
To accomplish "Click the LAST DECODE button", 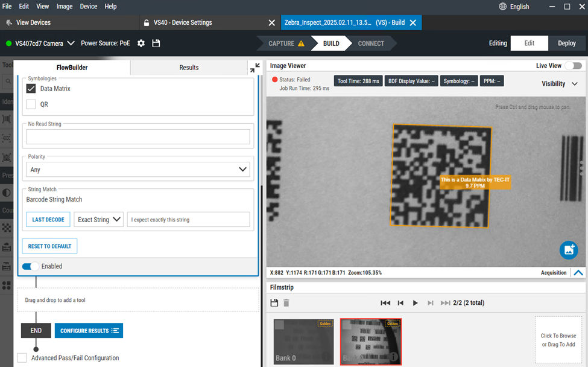I will point(48,220).
